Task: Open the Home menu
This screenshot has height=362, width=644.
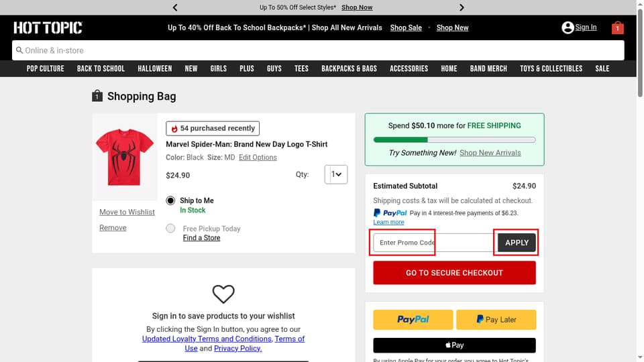Action: [x=449, y=68]
